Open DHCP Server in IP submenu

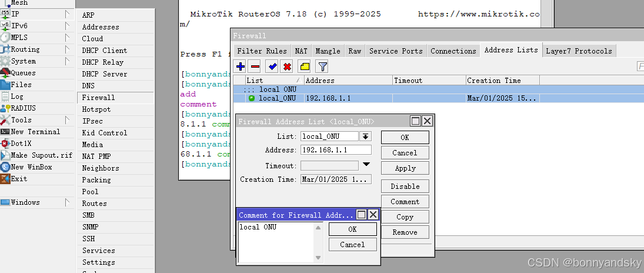point(115,74)
